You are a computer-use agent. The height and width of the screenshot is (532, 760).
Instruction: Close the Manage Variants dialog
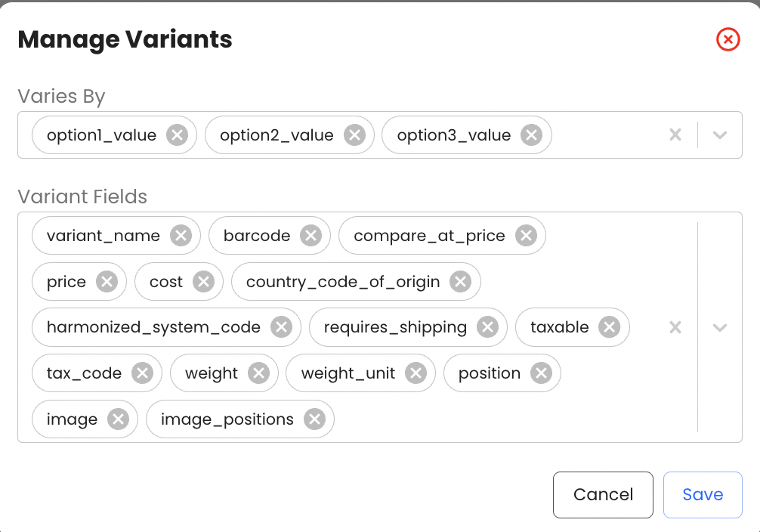pos(728,39)
